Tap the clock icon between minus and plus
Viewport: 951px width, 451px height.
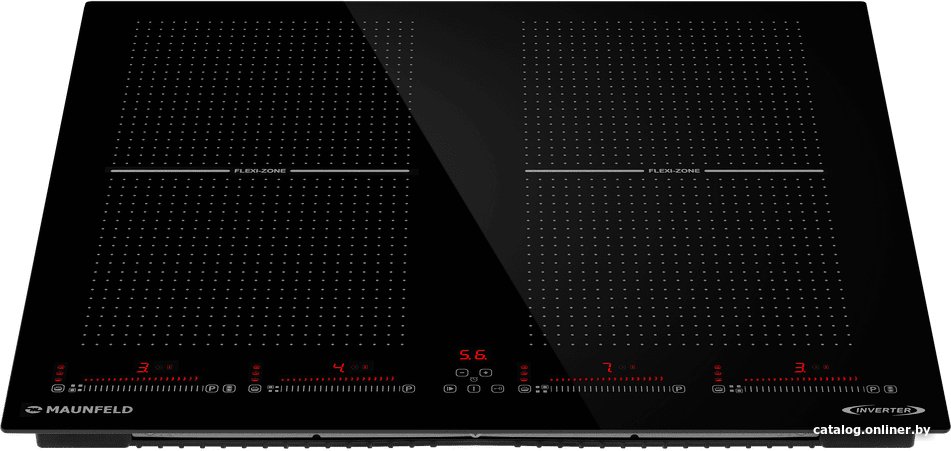pyautogui.click(x=473, y=379)
